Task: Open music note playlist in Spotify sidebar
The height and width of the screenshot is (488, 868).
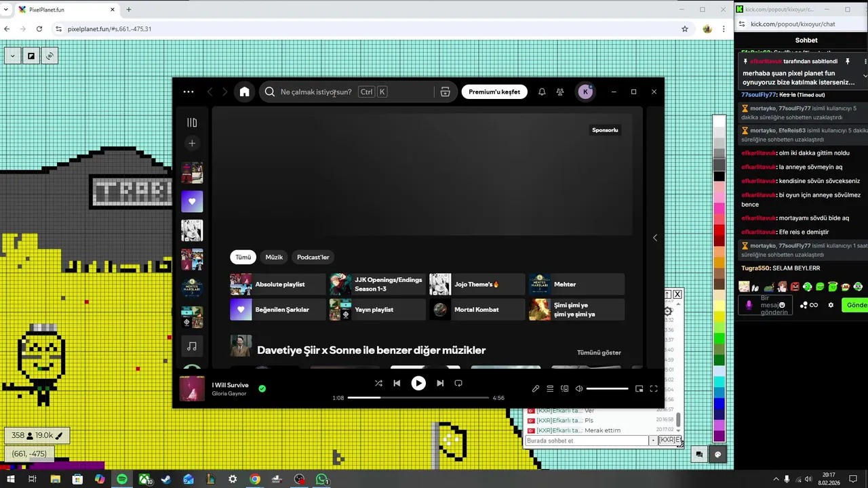Action: tap(192, 346)
